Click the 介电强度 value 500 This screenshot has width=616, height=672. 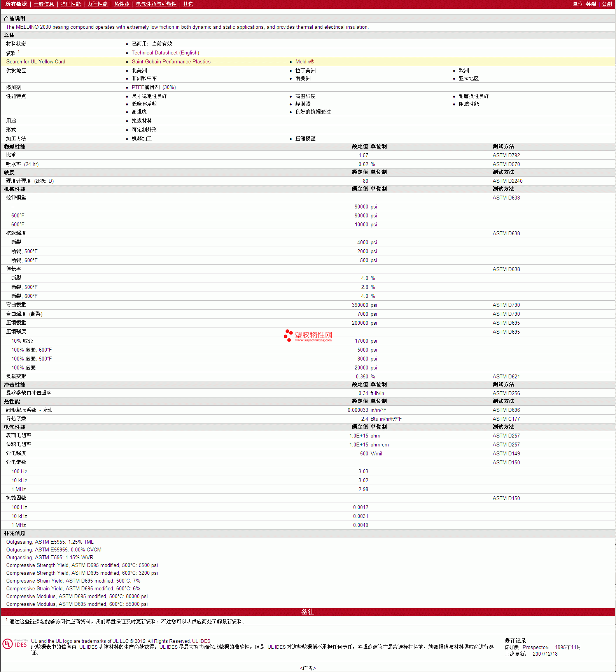point(364,453)
